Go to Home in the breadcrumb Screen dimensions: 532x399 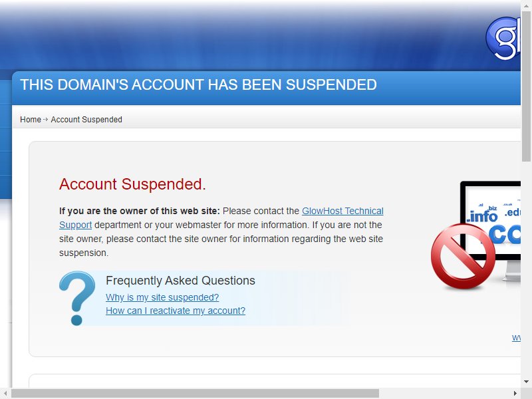31,120
